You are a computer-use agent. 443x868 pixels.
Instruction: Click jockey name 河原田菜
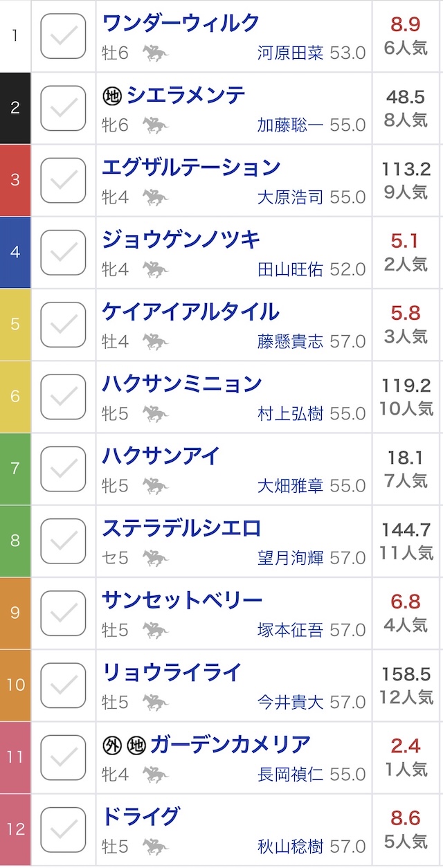[x=290, y=53]
